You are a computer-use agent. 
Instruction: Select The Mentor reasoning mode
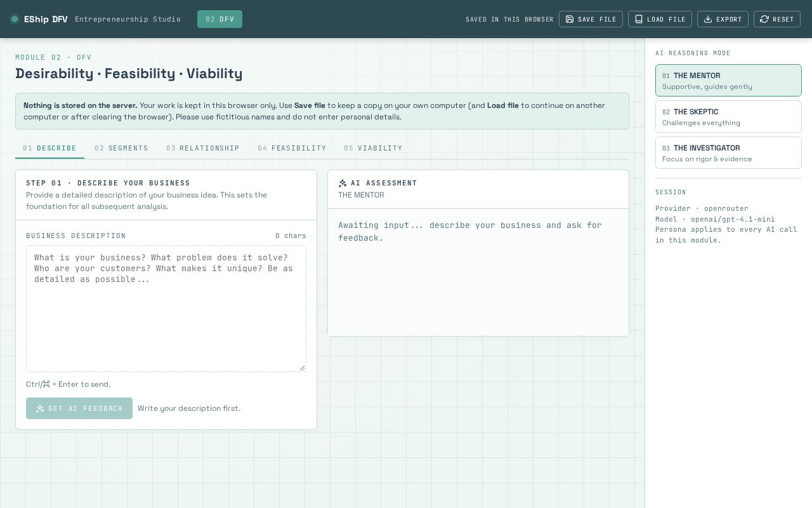(728, 80)
